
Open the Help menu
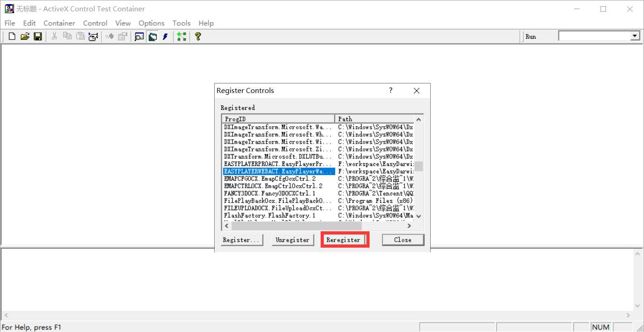coord(206,23)
